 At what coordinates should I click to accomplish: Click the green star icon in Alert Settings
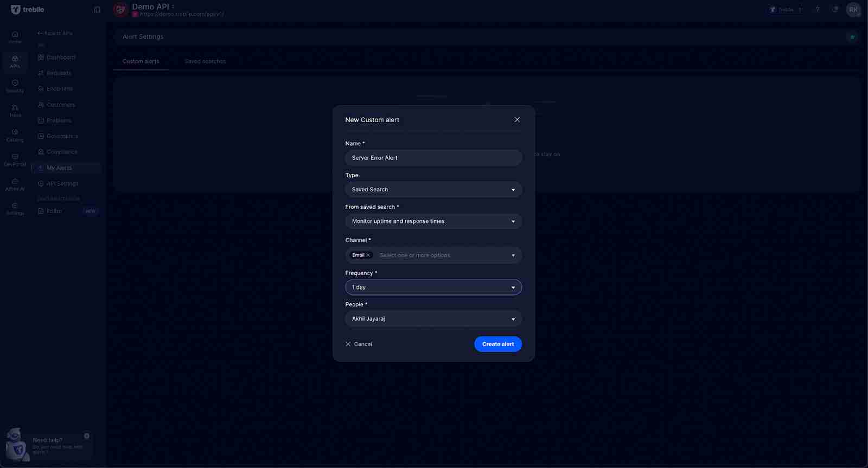tap(852, 37)
